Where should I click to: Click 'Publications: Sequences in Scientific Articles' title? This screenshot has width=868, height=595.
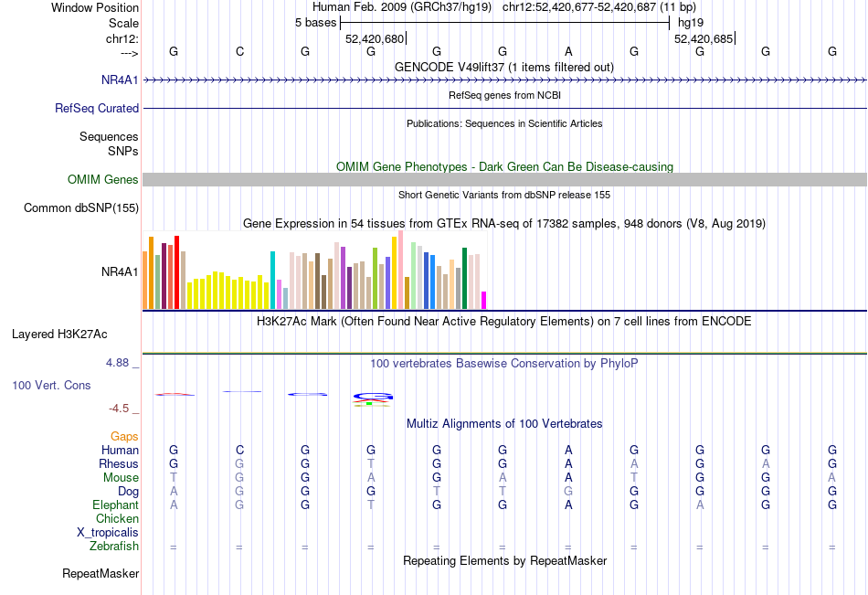click(x=504, y=123)
